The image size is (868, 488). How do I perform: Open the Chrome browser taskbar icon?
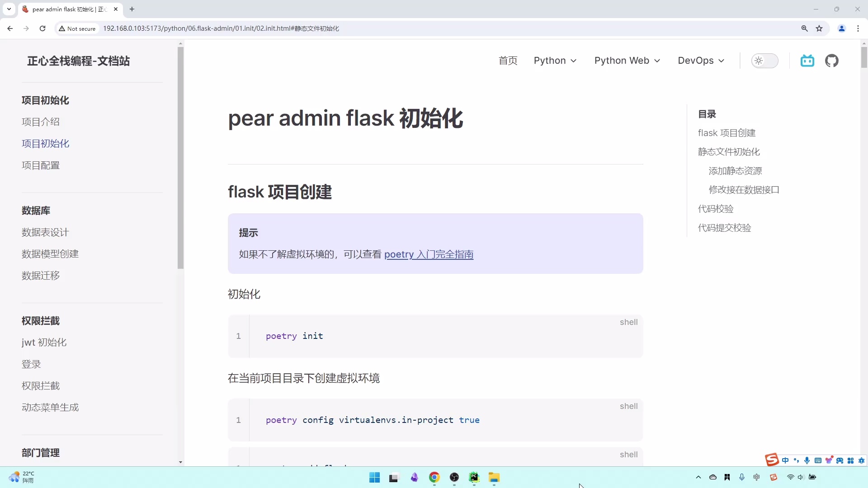(434, 477)
